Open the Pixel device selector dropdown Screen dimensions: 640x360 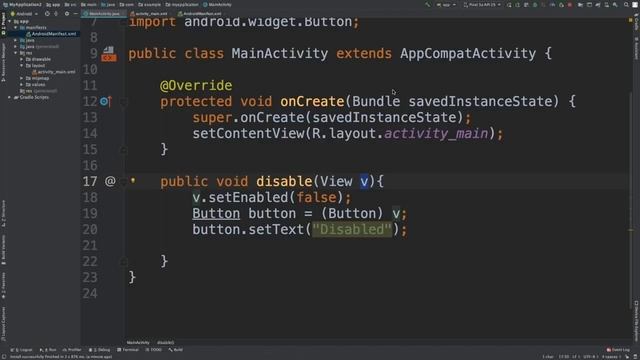point(482,4)
